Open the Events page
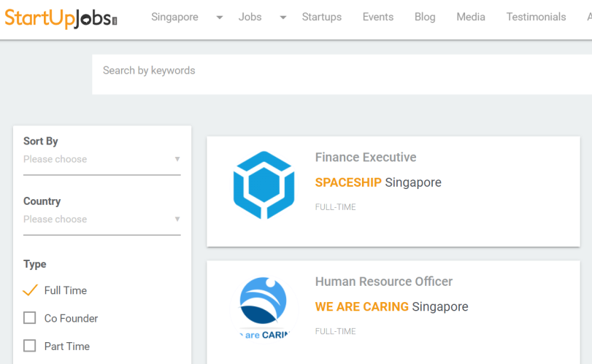The image size is (592, 364). point(378,17)
